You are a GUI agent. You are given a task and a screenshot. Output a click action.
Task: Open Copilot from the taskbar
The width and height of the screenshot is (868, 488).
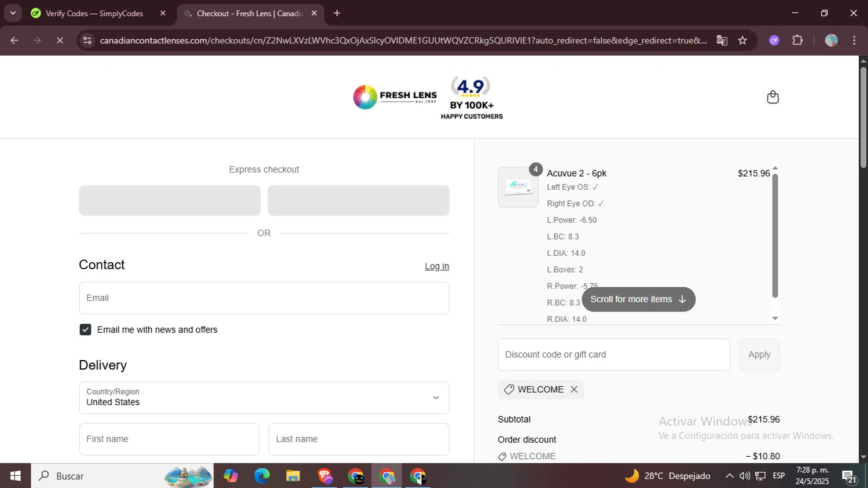231,476
